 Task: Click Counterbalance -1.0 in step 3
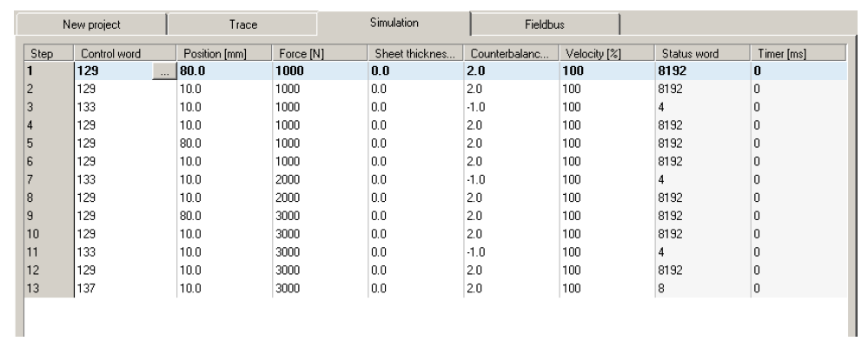click(511, 108)
